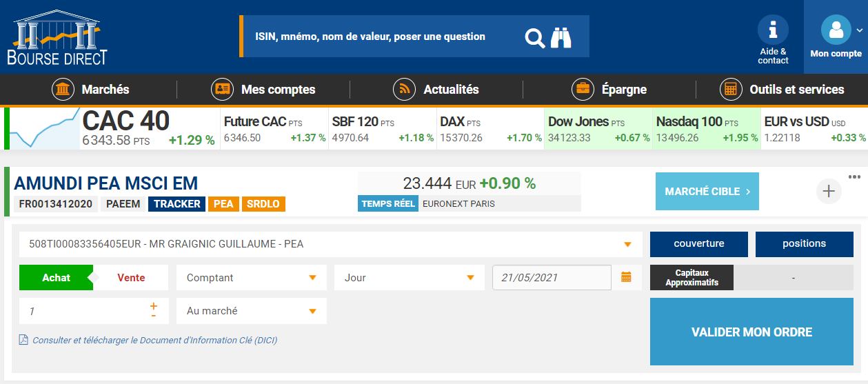Increase quantity with the plus stepper

click(x=153, y=305)
